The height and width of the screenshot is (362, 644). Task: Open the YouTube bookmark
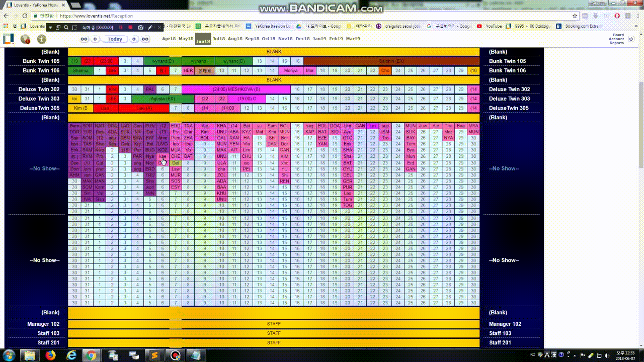pos(493,26)
